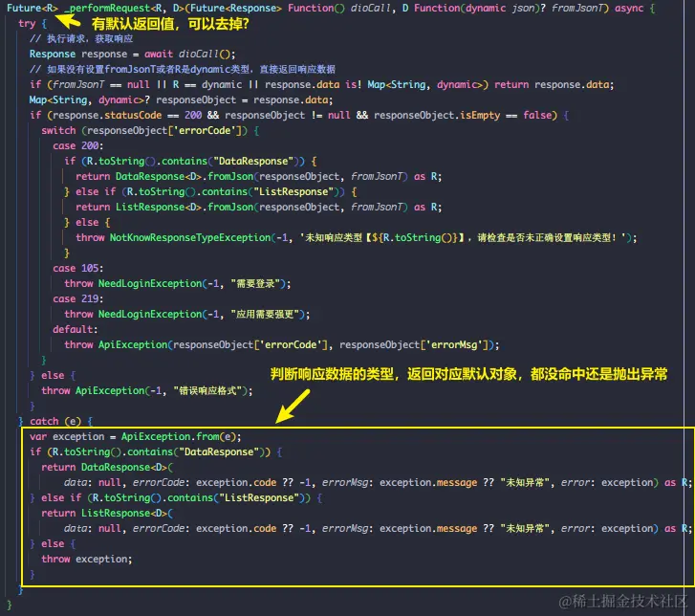Click the 'throw exception;' statement
This screenshot has height=616, width=695.
coord(87,559)
